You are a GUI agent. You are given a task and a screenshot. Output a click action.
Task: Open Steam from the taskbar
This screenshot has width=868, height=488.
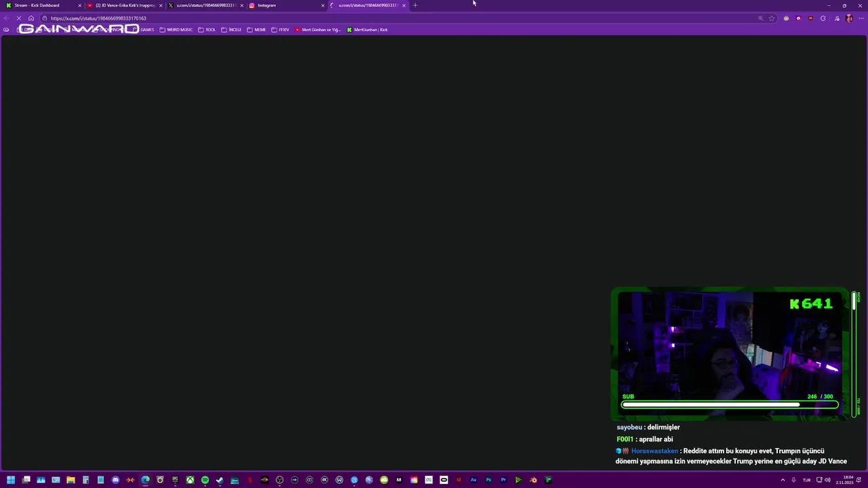pos(220,480)
